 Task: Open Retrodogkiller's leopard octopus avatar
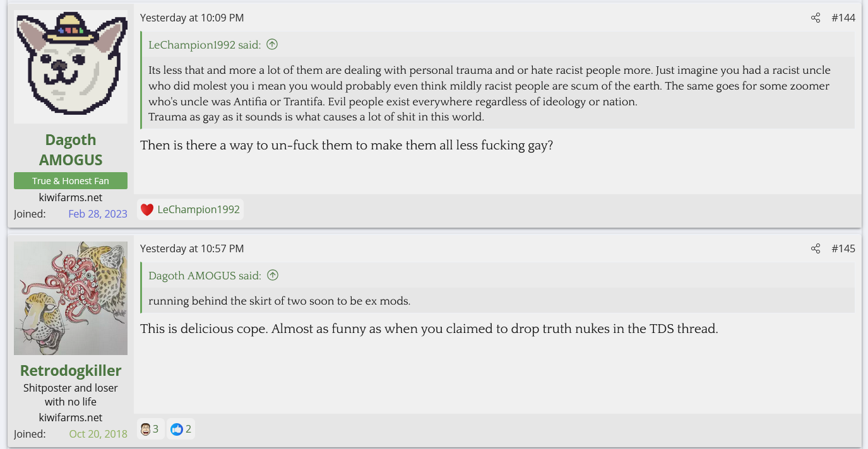[71, 298]
